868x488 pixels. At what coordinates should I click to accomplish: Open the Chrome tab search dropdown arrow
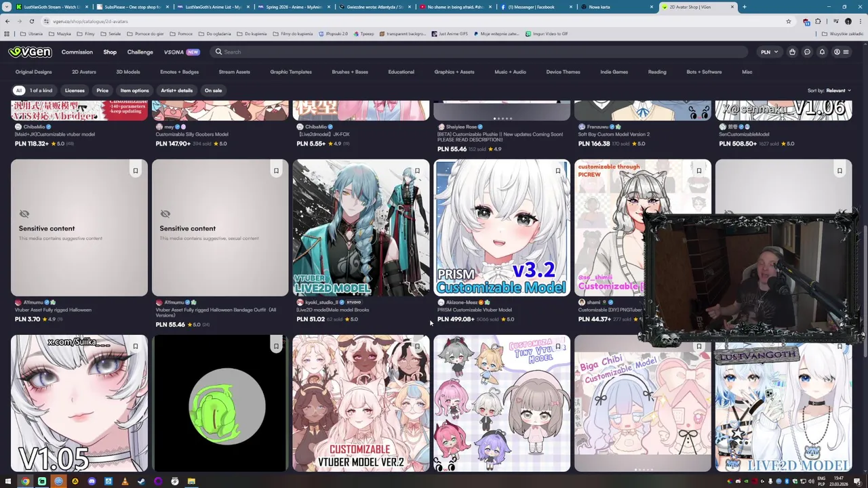pos(7,7)
